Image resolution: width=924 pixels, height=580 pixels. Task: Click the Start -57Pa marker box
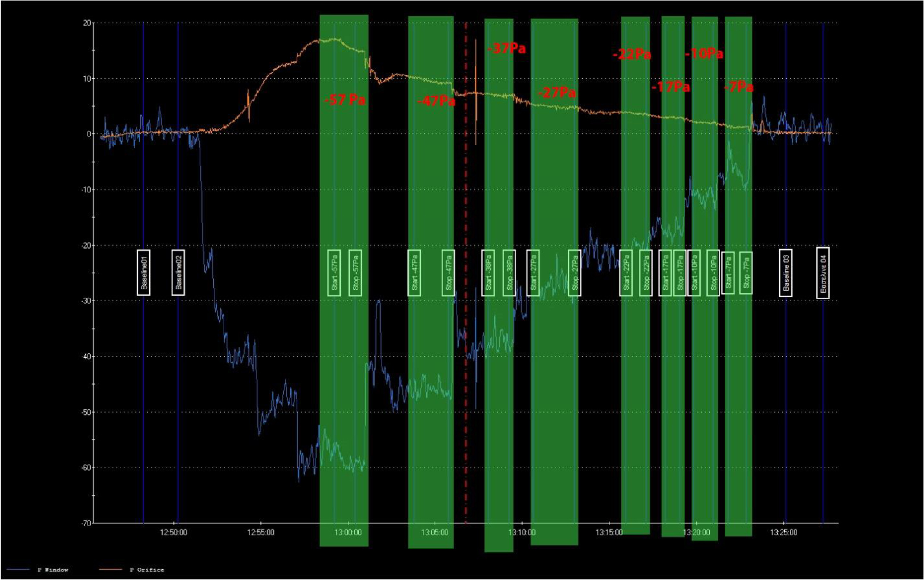point(334,273)
